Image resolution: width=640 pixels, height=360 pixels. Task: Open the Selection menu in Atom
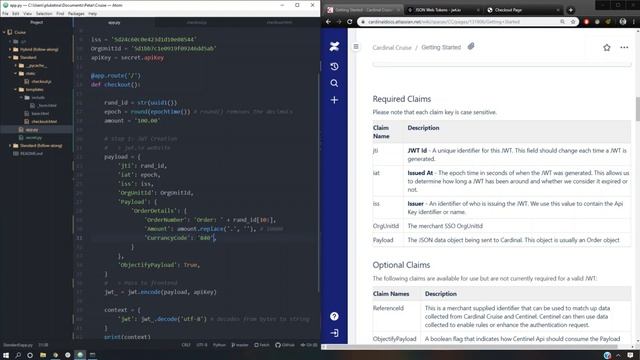pos(44,13)
